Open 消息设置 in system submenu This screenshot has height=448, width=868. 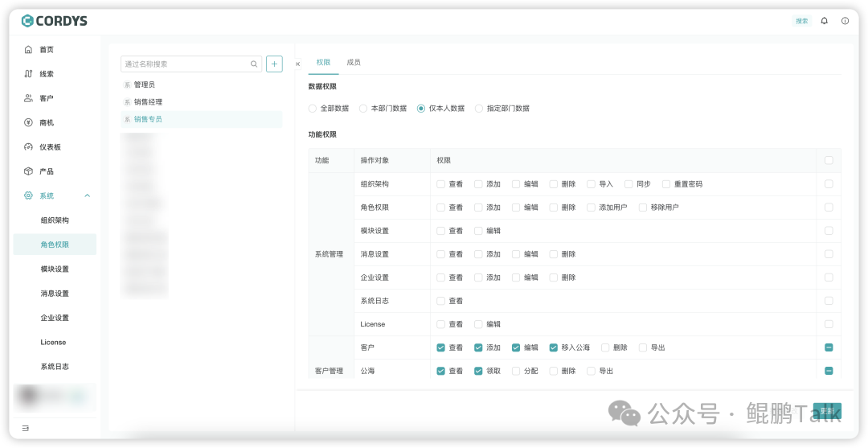(55, 294)
